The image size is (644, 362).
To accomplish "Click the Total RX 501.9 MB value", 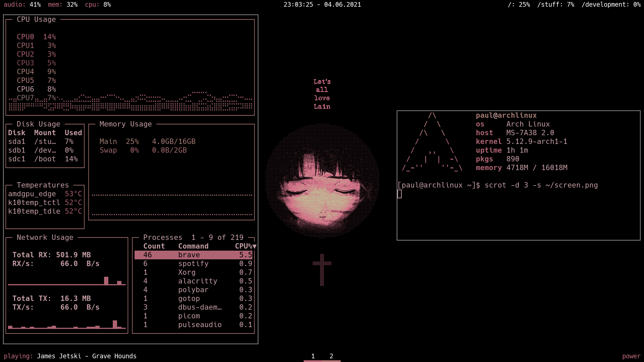I will pos(52,255).
